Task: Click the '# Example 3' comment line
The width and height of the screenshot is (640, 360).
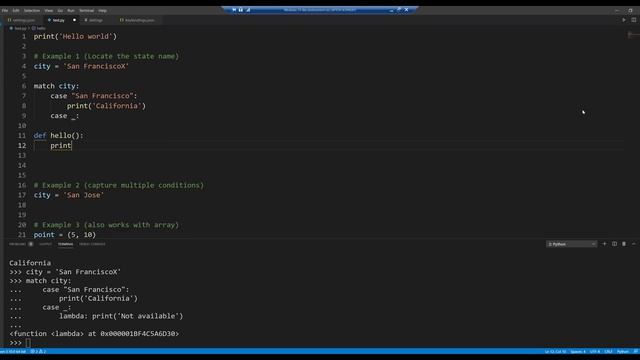Action: [x=106, y=225]
